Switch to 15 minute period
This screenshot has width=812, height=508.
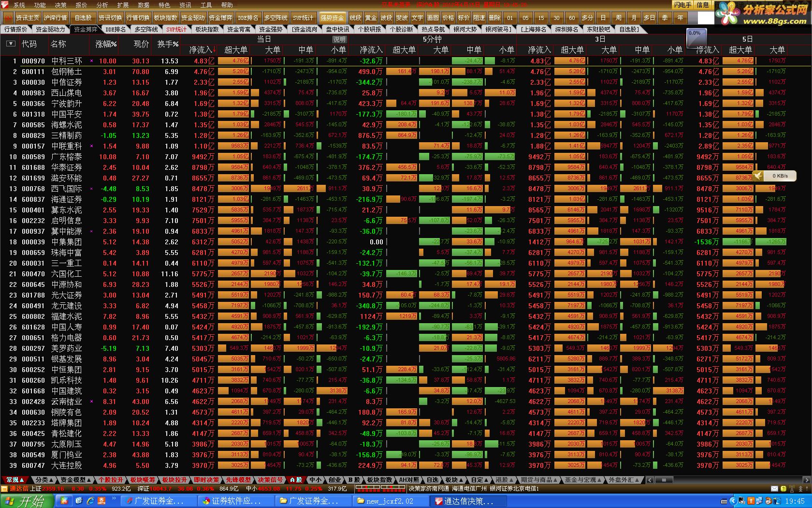click(541, 18)
